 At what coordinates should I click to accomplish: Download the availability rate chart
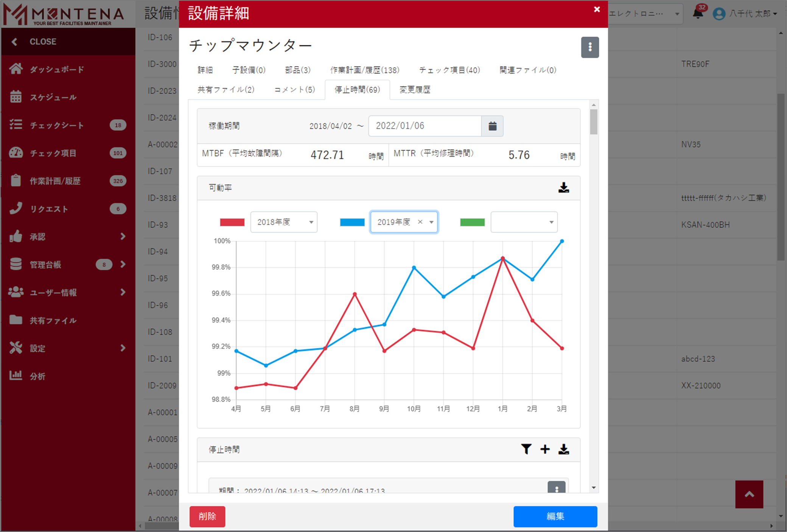[x=563, y=188]
